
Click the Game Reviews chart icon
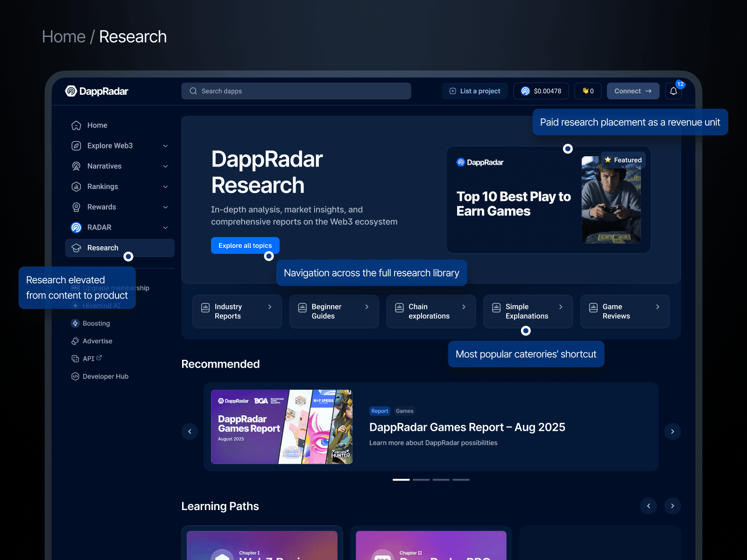pos(593,308)
